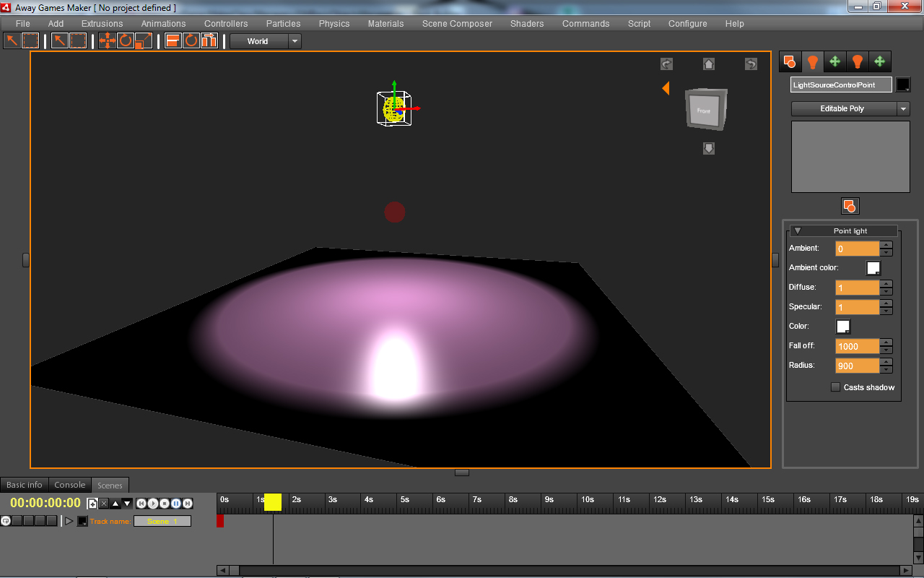Click the collapse handle right of viewport
The width and height of the screenshot is (924, 578).
tap(775, 259)
